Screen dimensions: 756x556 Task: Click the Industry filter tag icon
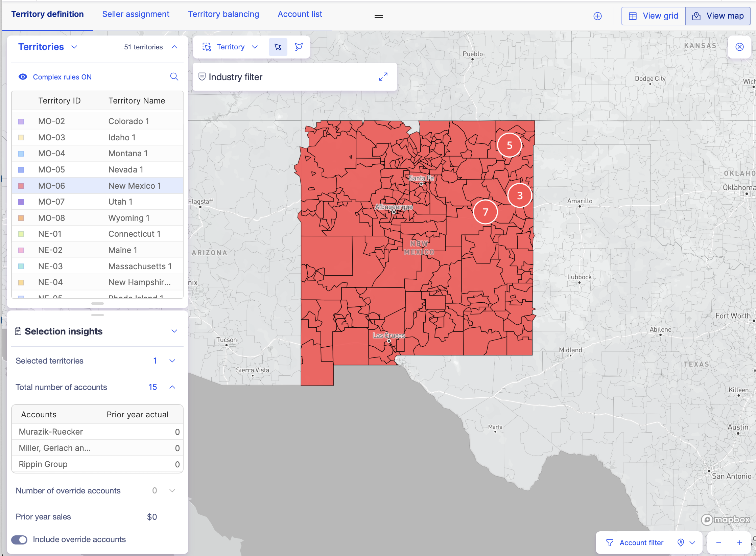(x=202, y=77)
